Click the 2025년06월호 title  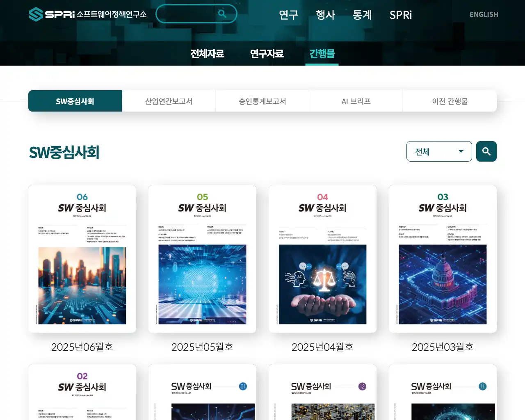[82, 347]
